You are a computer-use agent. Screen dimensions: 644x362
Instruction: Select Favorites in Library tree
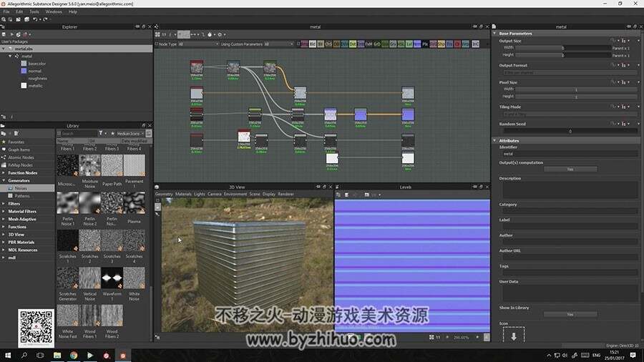(x=16, y=142)
